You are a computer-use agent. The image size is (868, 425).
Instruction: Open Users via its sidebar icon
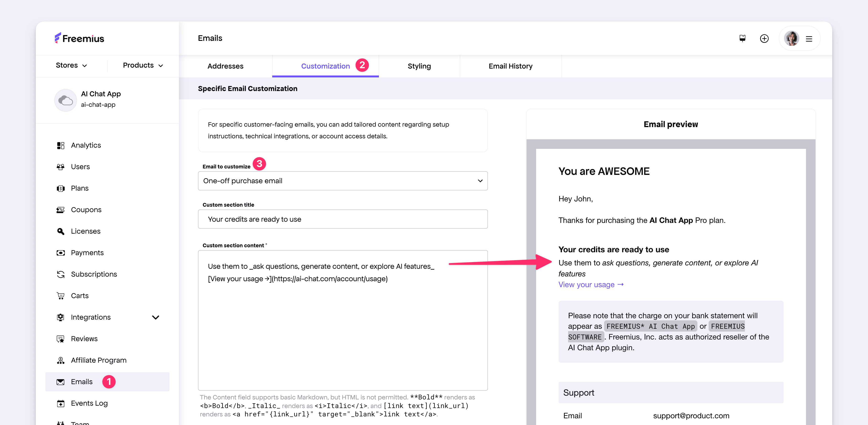pos(61,167)
